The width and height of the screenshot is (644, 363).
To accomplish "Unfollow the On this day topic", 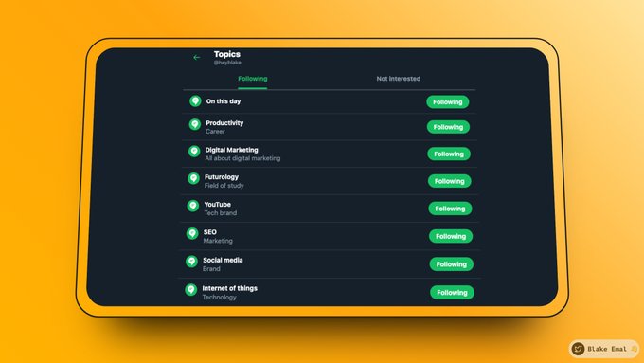I will click(x=448, y=102).
